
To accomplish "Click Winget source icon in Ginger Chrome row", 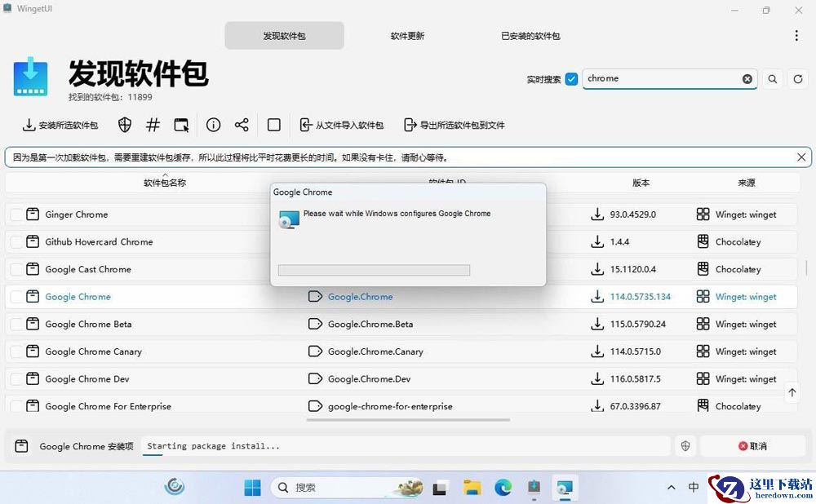I will (x=703, y=214).
